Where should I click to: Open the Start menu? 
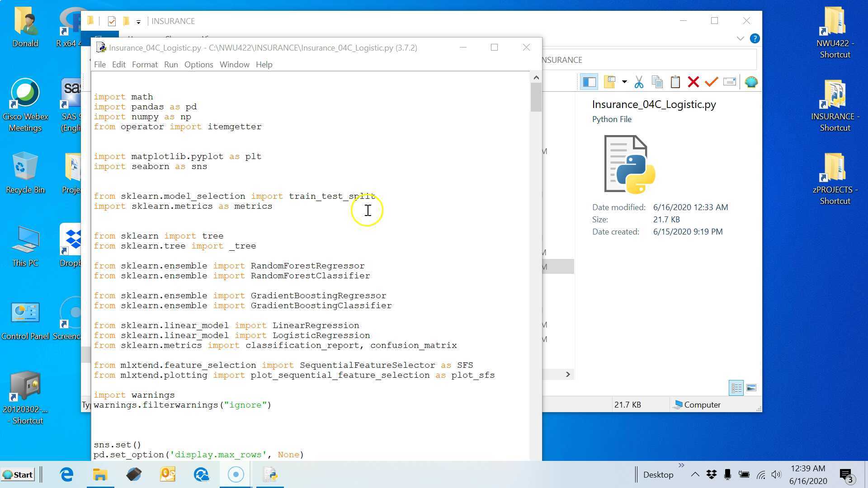pos(18,474)
